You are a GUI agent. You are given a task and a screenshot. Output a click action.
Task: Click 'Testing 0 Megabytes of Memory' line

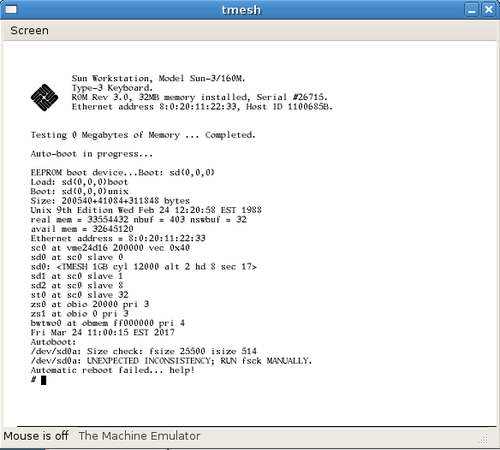(143, 135)
